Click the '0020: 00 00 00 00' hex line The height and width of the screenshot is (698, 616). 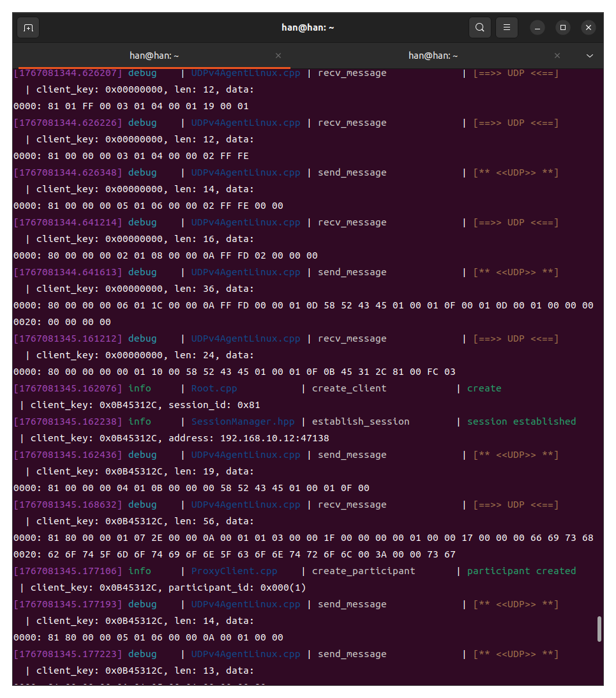click(63, 322)
